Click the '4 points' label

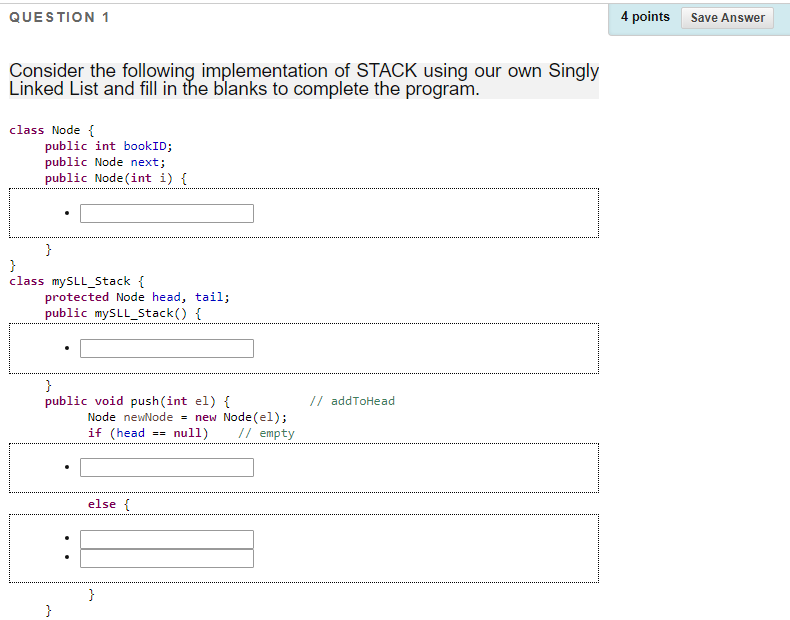[645, 17]
